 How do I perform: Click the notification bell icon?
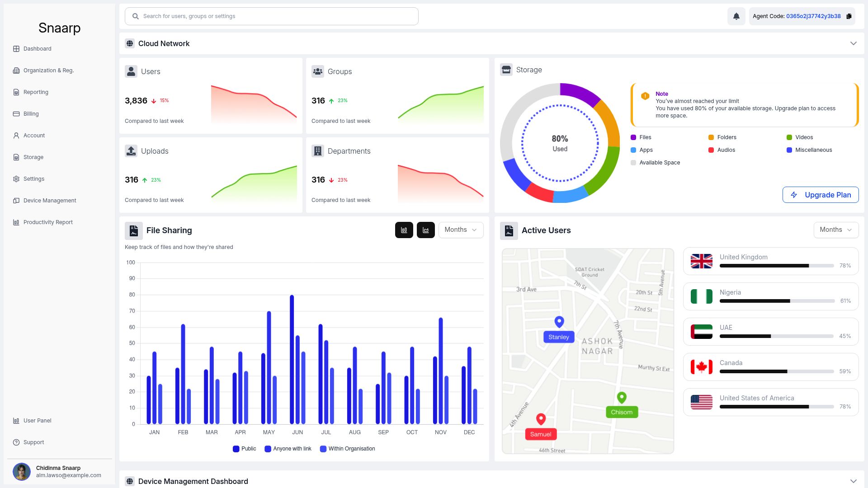(x=736, y=16)
